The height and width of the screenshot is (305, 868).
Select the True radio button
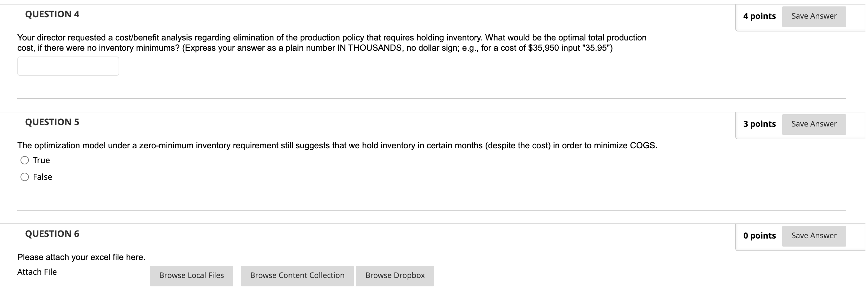pos(25,160)
